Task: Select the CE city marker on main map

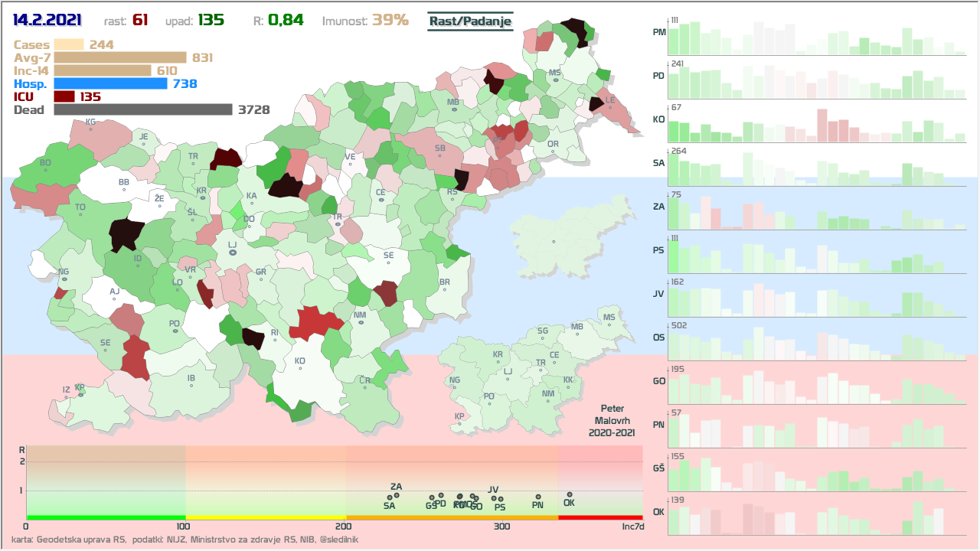Action: pos(381,200)
